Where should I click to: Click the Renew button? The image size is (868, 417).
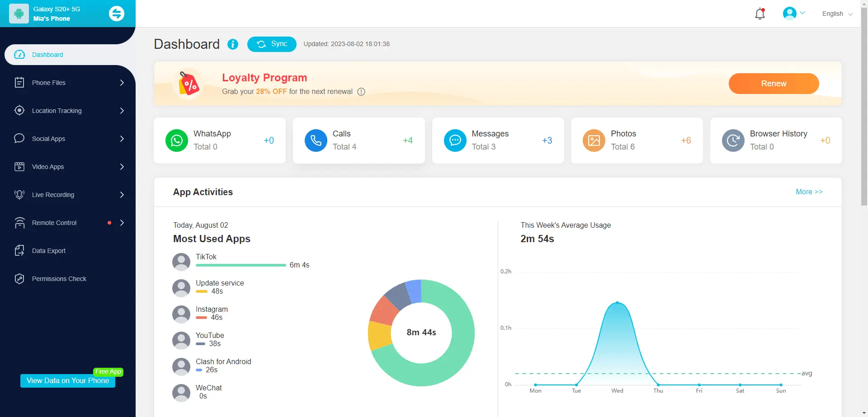tap(774, 84)
